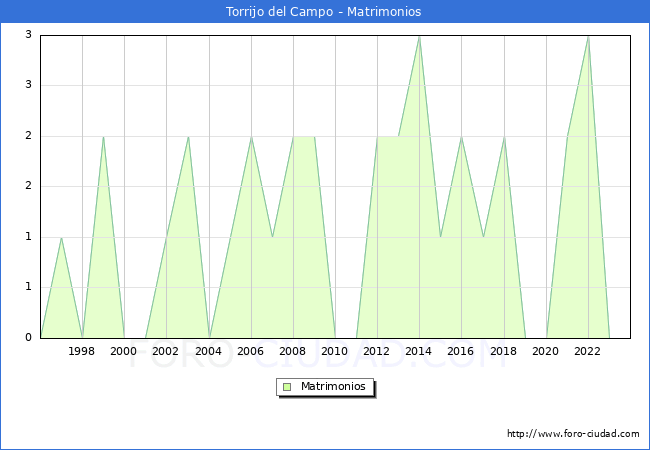The width and height of the screenshot is (650, 450).
Task: Click the 2004 x-axis label
Action: [x=209, y=351]
